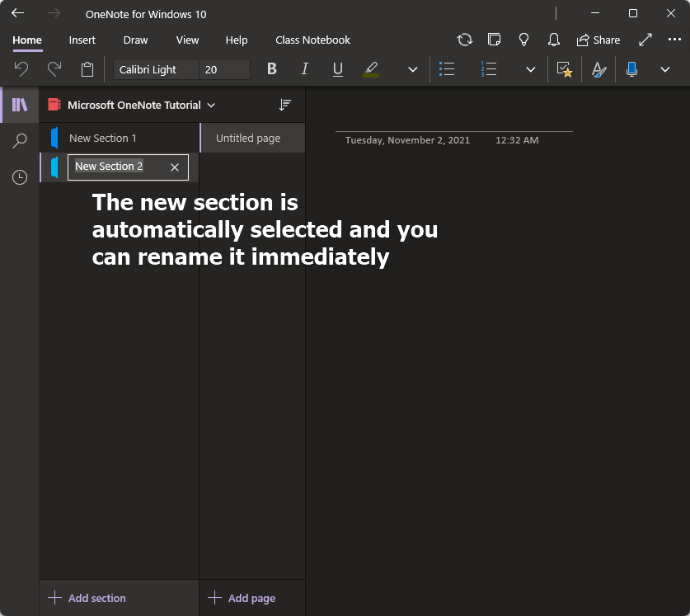Viewport: 690px width, 616px height.
Task: Click the sync notebook icon
Action: point(465,40)
